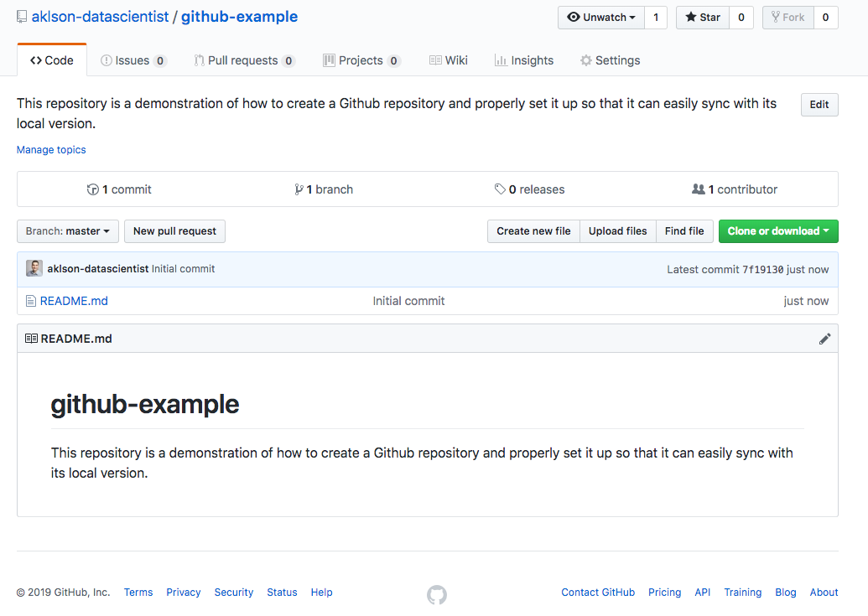The width and height of the screenshot is (868, 616).
Task: Click Create new file button
Action: [533, 231]
